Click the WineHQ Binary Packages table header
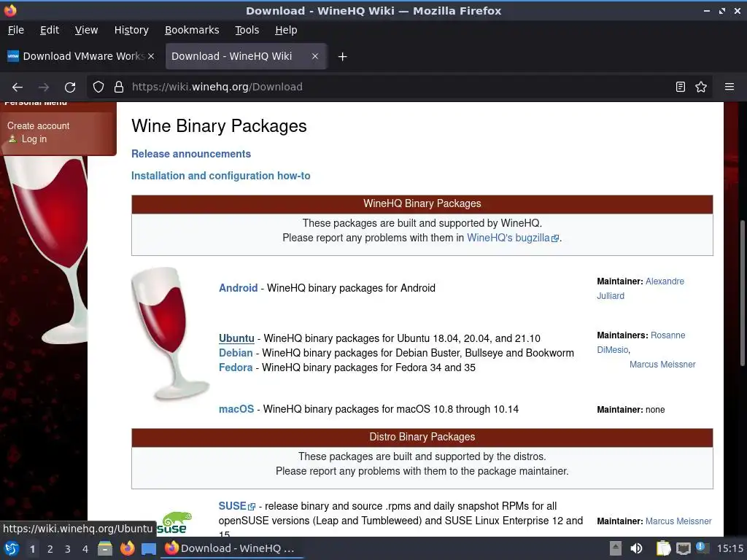Screen dimensions: 747x560 click(422, 204)
